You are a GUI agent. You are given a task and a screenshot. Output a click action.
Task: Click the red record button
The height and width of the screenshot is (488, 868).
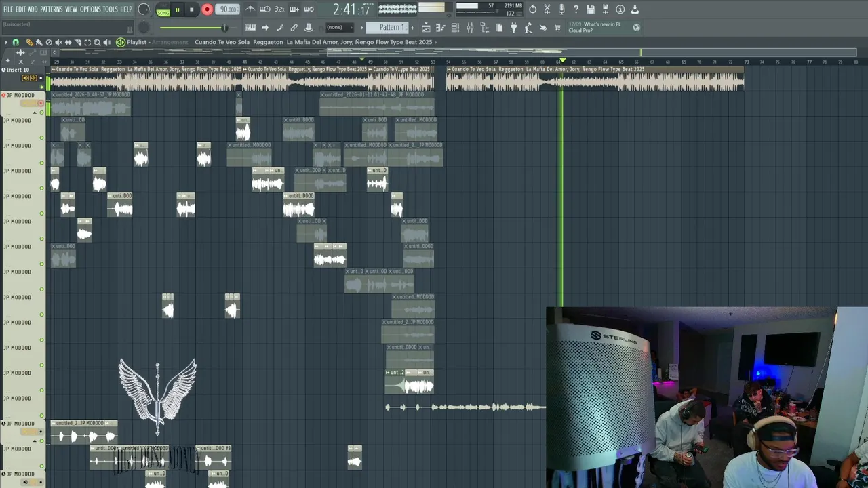tap(207, 10)
